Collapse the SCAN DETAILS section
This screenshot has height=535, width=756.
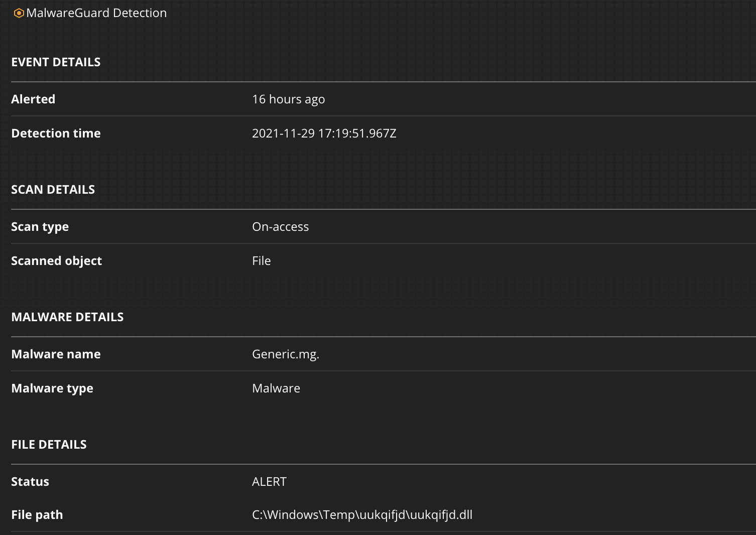53,189
